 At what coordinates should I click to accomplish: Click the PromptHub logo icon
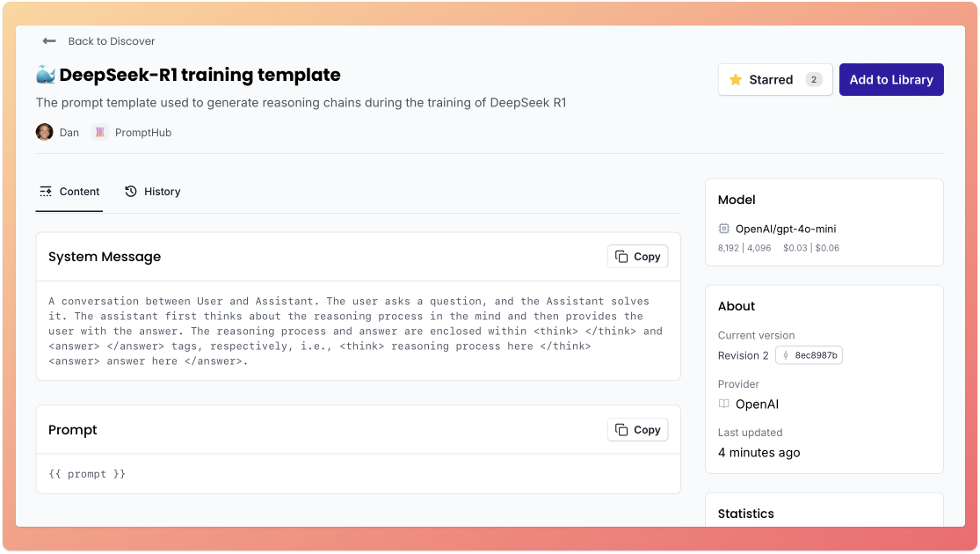pos(98,132)
